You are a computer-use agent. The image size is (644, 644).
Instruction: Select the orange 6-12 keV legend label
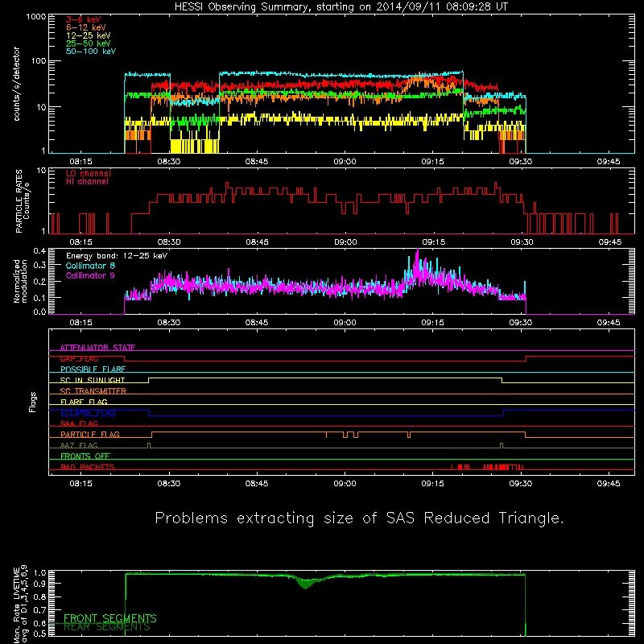[x=86, y=27]
